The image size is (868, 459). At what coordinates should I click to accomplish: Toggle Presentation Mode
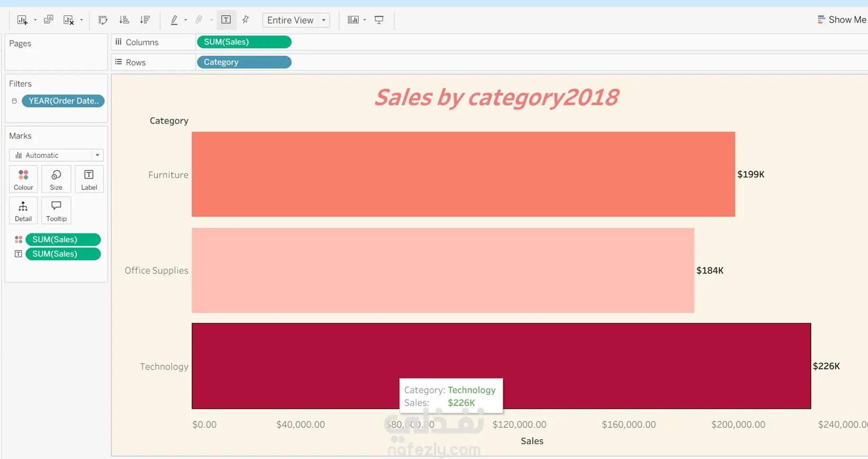tap(379, 20)
